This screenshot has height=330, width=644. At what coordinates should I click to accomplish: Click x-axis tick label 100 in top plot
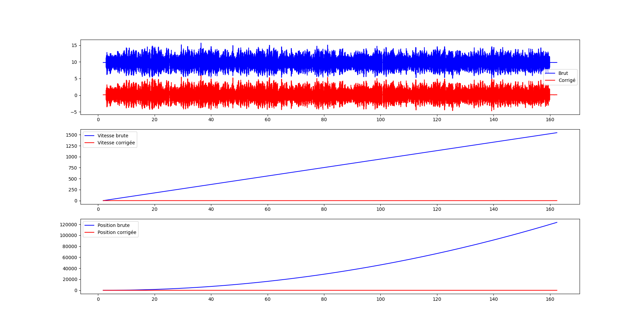(380, 120)
